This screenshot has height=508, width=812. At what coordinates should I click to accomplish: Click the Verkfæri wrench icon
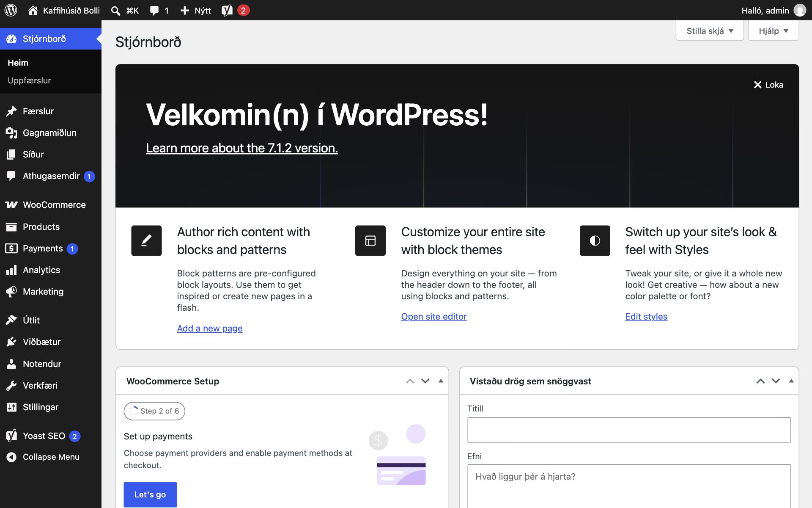click(11, 386)
